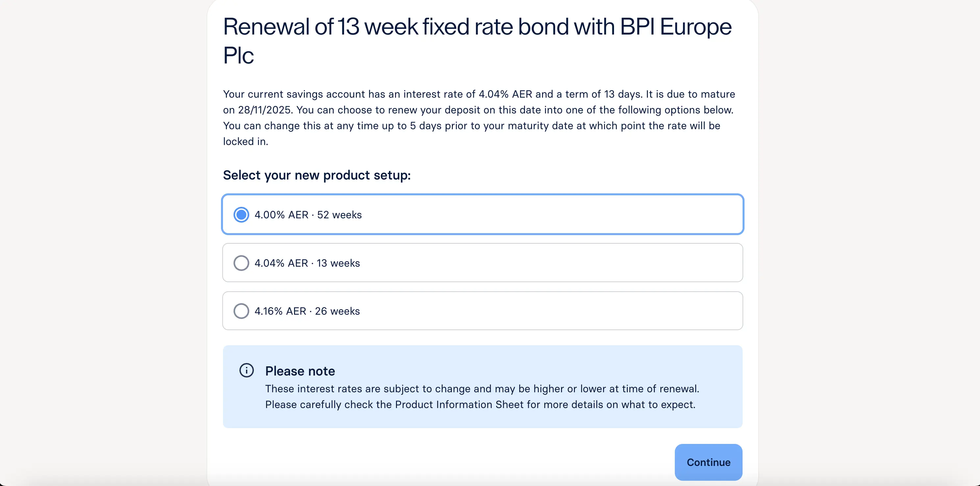Click the '4.16% AER · 26 weeks' label text
This screenshot has width=980, height=486.
click(x=307, y=311)
